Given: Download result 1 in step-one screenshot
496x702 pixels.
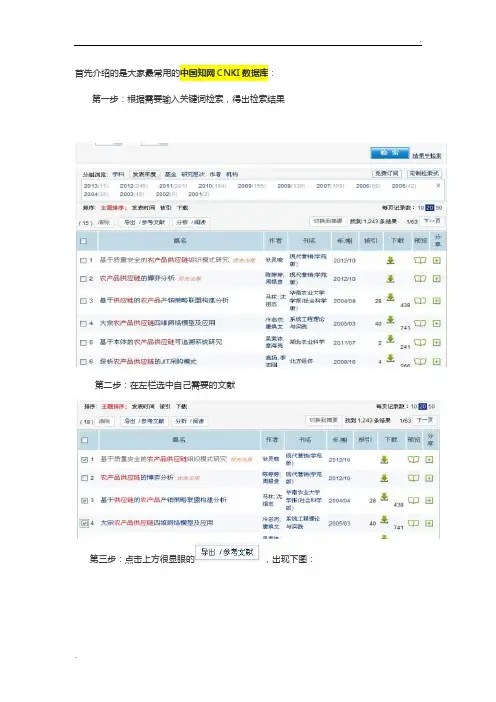Looking at the screenshot, I should [x=390, y=260].
